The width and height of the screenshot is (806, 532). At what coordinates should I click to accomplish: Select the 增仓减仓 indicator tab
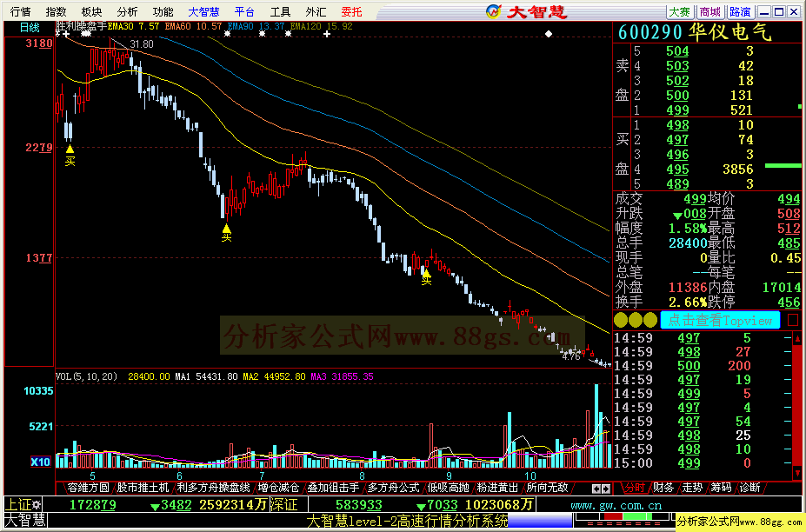278,488
